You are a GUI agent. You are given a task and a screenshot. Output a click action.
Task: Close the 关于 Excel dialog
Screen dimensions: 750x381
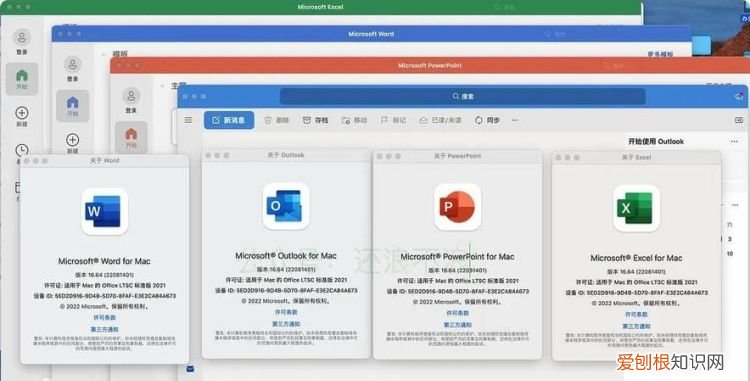pos(558,157)
